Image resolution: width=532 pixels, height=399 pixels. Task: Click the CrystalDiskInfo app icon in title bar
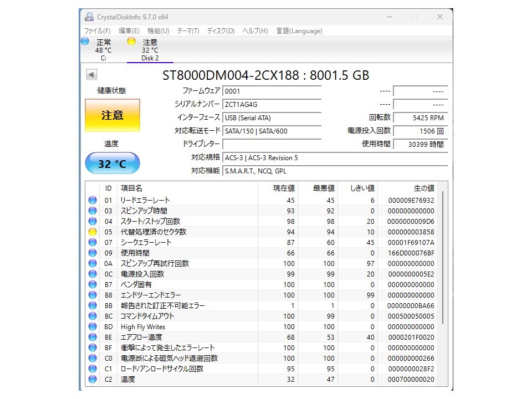89,17
